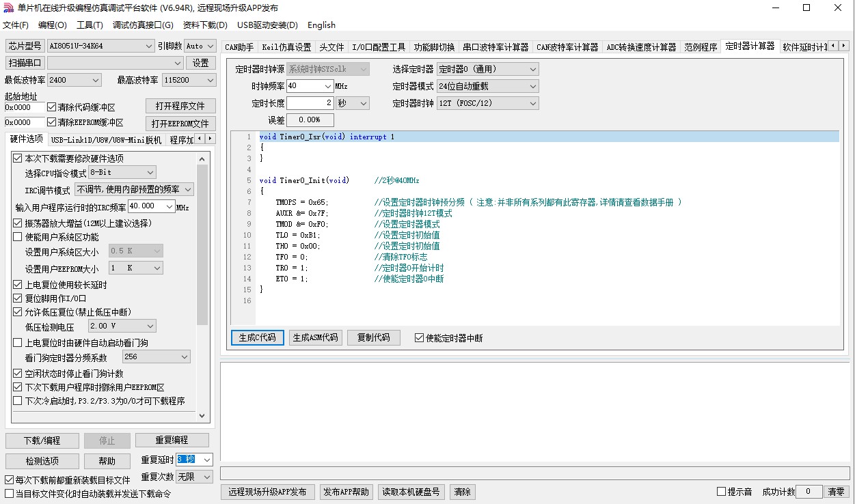Open timer length unit 秒 dropdown
The width and height of the screenshot is (855, 504).
(353, 103)
